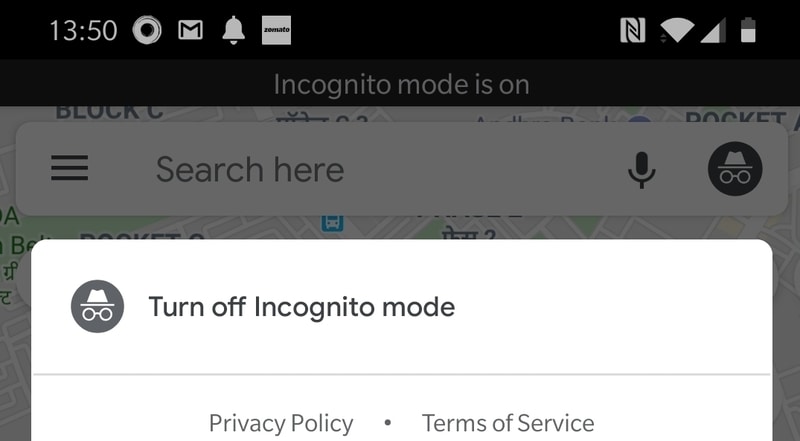Tap the 13:50 clock in status bar
The height and width of the screenshot is (441, 800).
tap(83, 31)
